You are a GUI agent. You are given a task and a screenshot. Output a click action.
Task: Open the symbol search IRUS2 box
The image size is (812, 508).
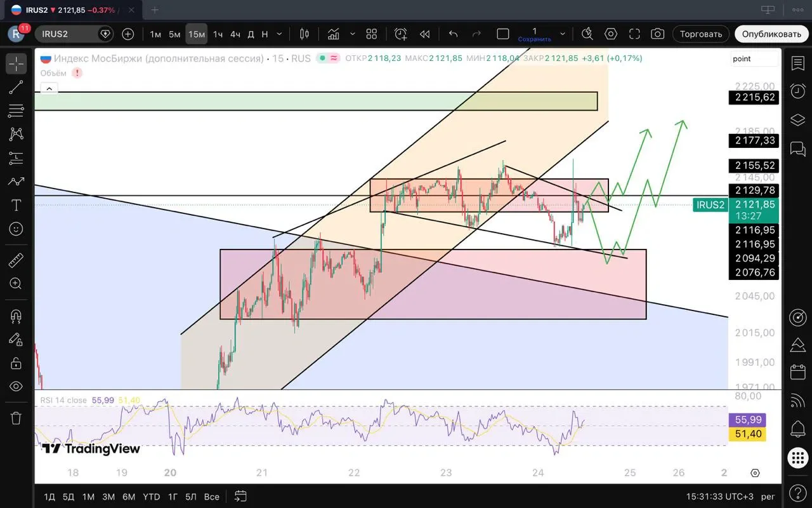pos(74,34)
